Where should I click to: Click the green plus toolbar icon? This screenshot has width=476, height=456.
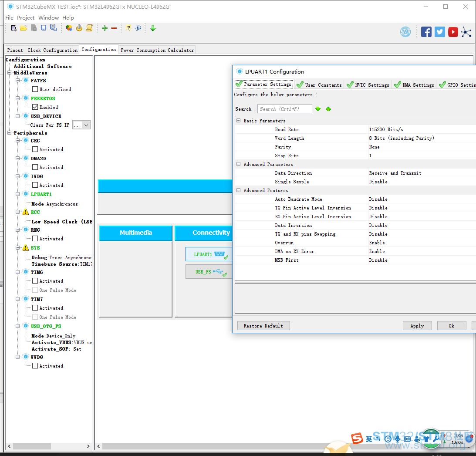(105, 28)
